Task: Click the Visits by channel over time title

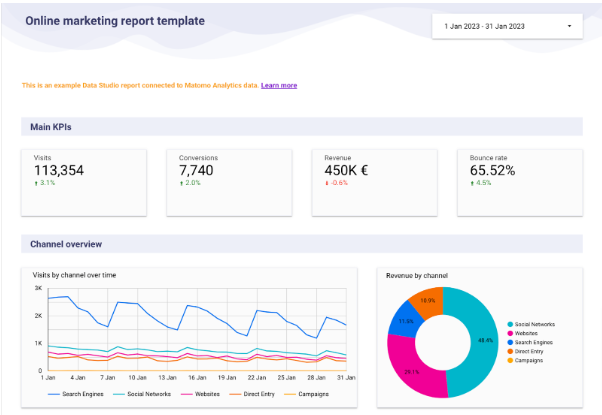Action: [x=74, y=275]
